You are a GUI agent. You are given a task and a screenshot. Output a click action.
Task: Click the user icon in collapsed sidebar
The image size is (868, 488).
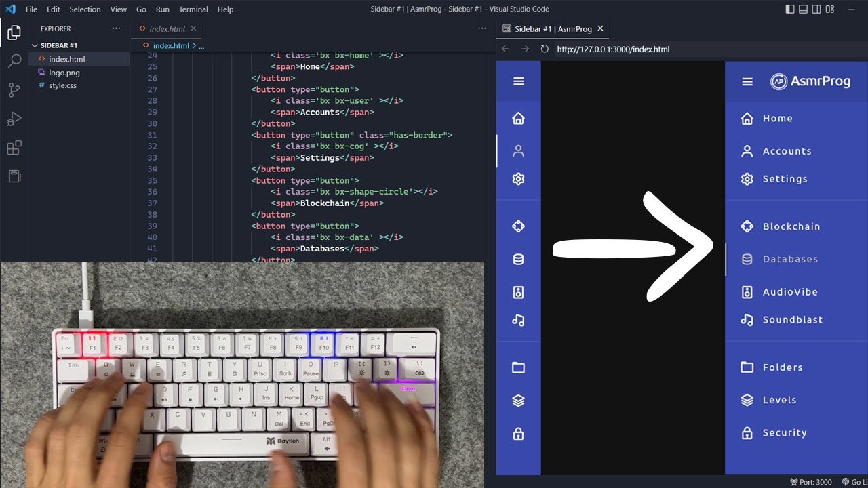(519, 151)
